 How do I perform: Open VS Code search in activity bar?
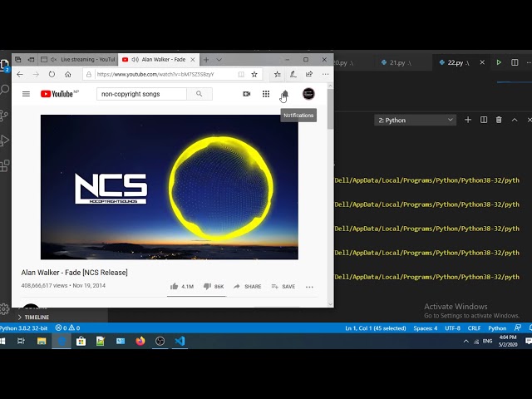(4, 90)
